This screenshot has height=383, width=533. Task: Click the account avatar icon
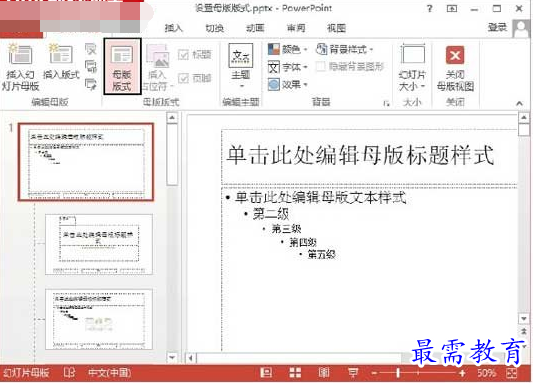tap(521, 29)
